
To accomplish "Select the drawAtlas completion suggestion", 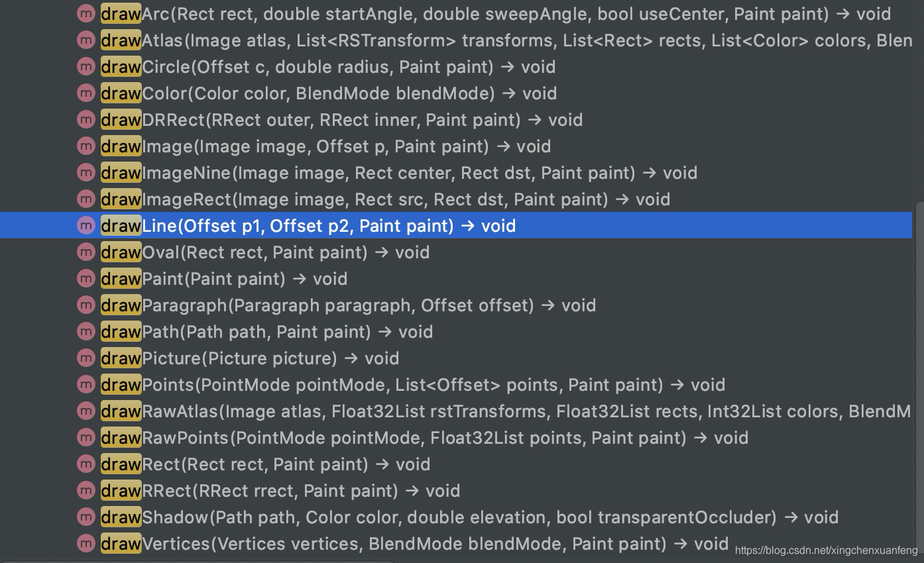I will coord(398,40).
